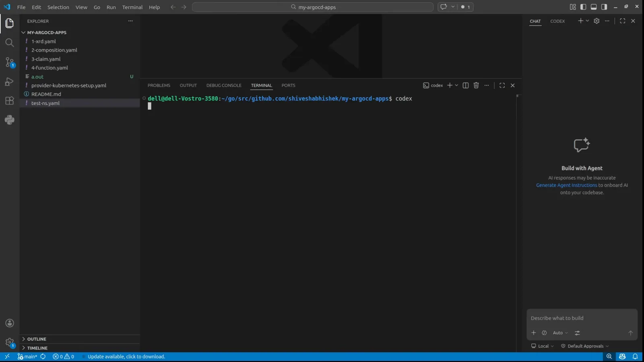Configure tools icon in chat input

[577, 333]
